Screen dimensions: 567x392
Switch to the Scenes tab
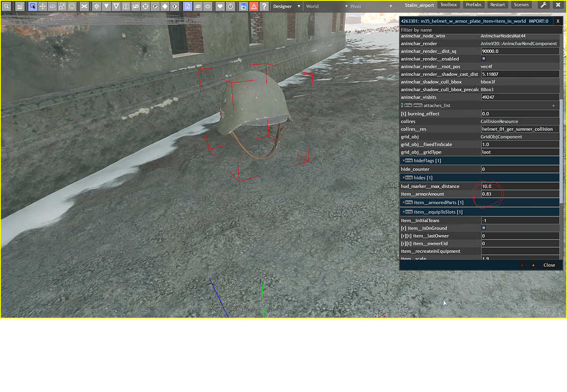(x=521, y=5)
